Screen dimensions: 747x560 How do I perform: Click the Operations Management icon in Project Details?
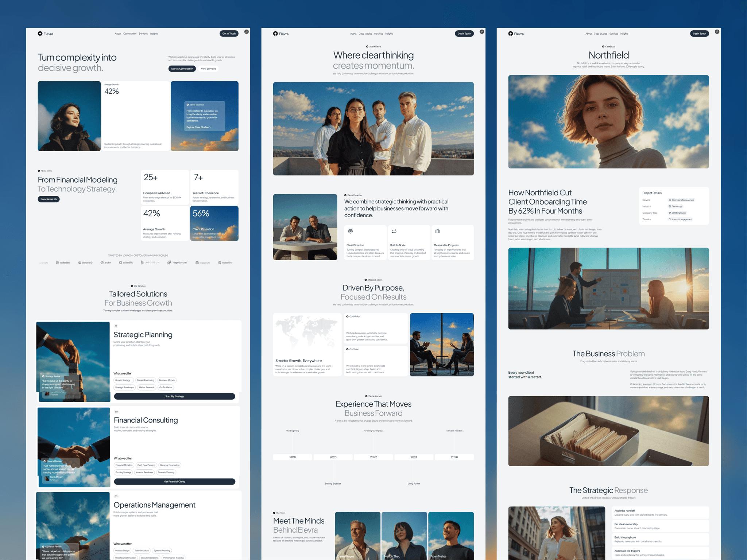[x=670, y=200]
